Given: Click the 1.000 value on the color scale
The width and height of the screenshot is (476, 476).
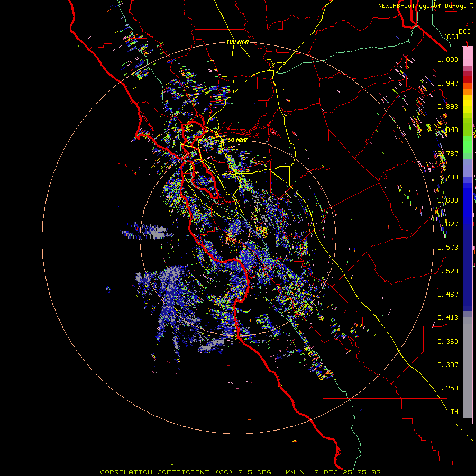Looking at the screenshot, I should [x=448, y=59].
